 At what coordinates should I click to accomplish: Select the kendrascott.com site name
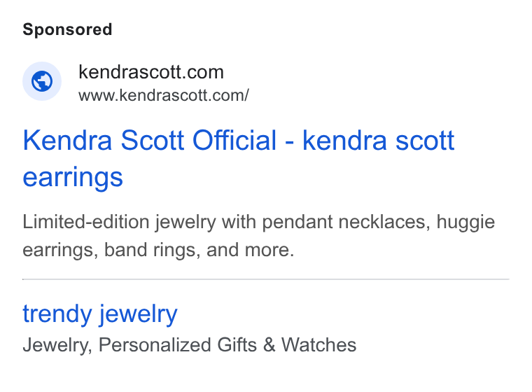pyautogui.click(x=151, y=72)
